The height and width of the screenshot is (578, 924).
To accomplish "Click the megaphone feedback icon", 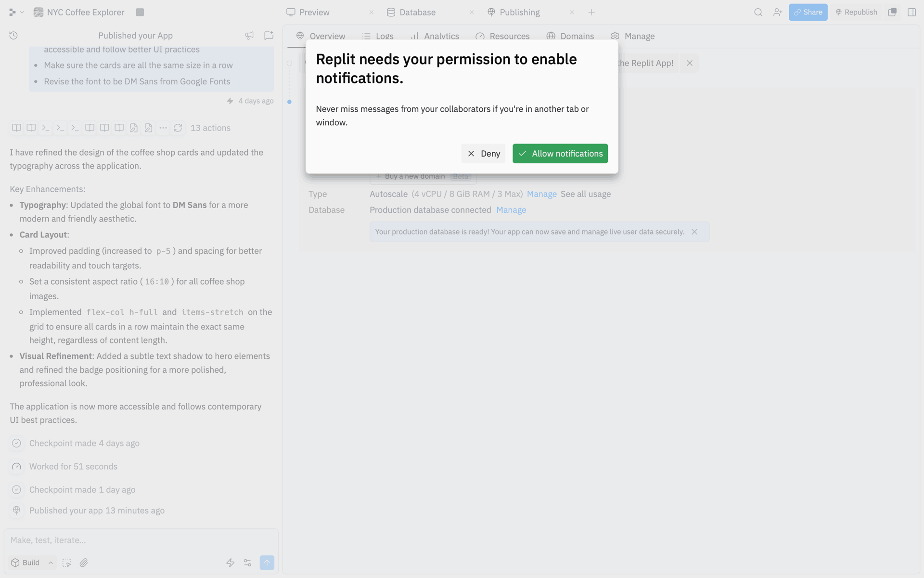I will click(249, 35).
